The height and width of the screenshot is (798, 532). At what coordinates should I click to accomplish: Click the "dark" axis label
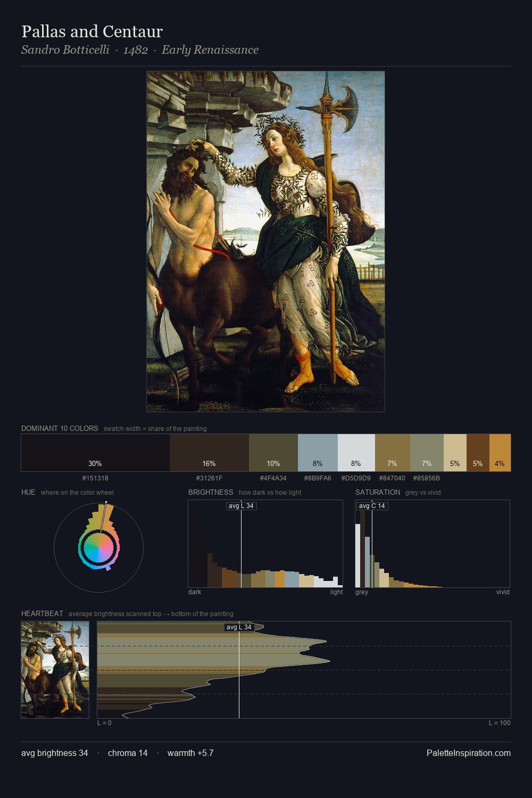[195, 592]
